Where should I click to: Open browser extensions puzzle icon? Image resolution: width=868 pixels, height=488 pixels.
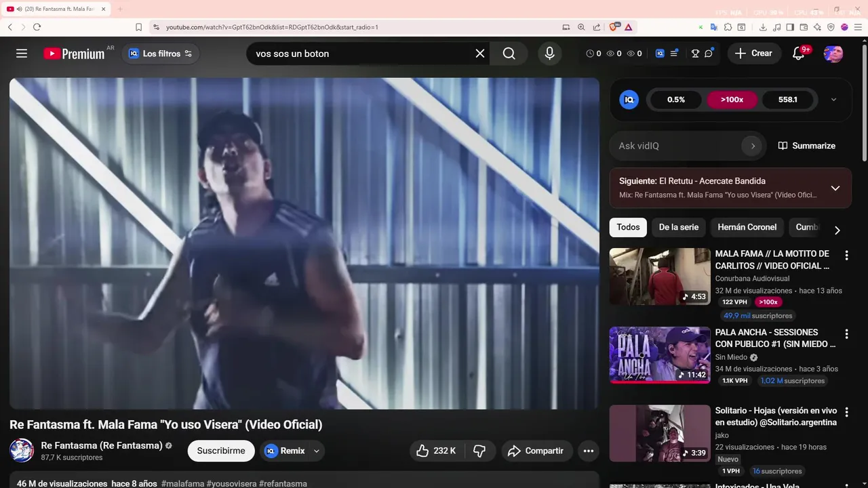(728, 27)
